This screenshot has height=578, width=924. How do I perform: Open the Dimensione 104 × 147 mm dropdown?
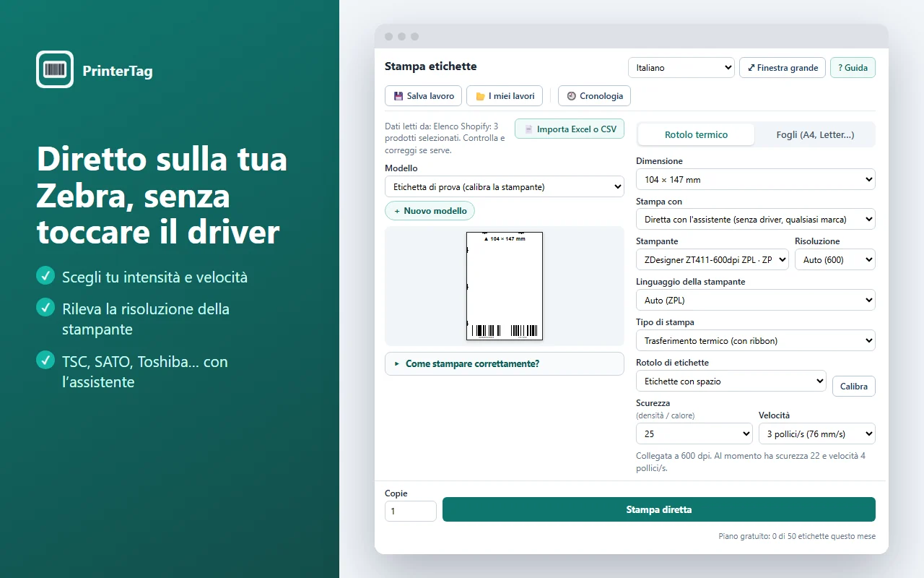tap(756, 179)
